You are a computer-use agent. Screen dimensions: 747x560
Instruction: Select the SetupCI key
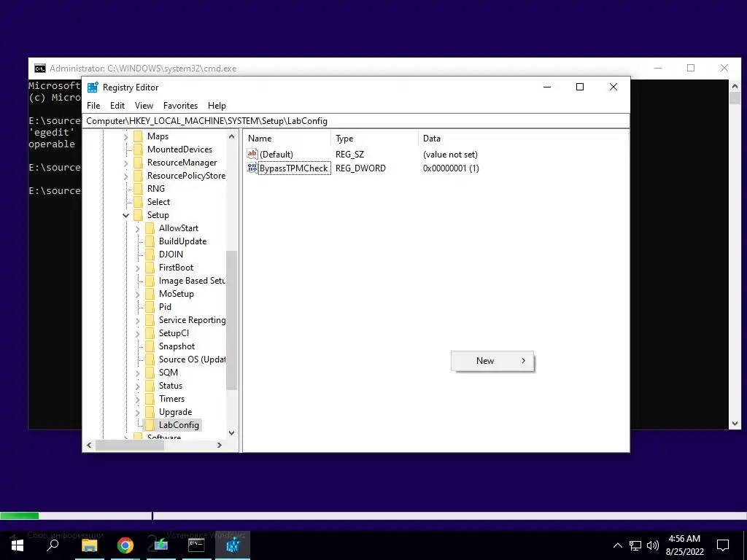coord(174,333)
